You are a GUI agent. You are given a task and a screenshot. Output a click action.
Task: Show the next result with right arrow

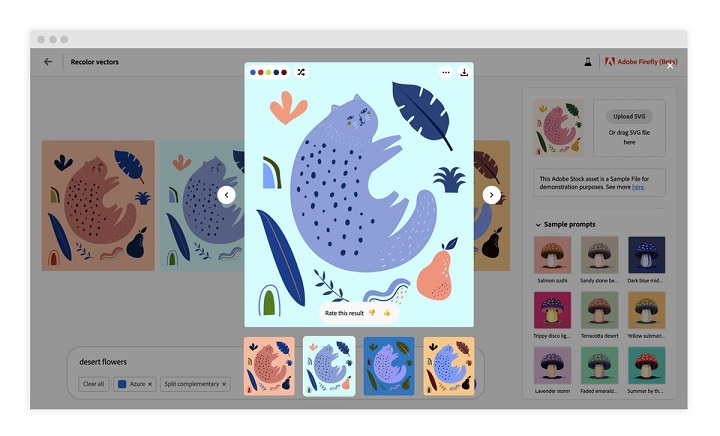tap(491, 195)
